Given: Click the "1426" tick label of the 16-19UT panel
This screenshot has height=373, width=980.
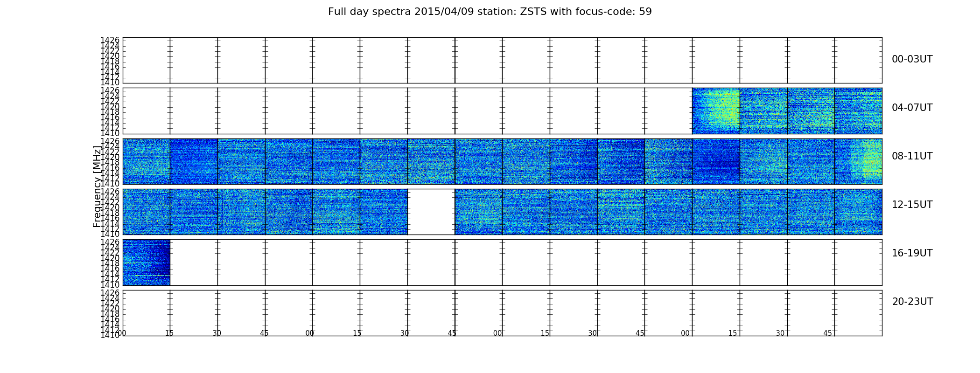Looking at the screenshot, I should [x=110, y=242].
